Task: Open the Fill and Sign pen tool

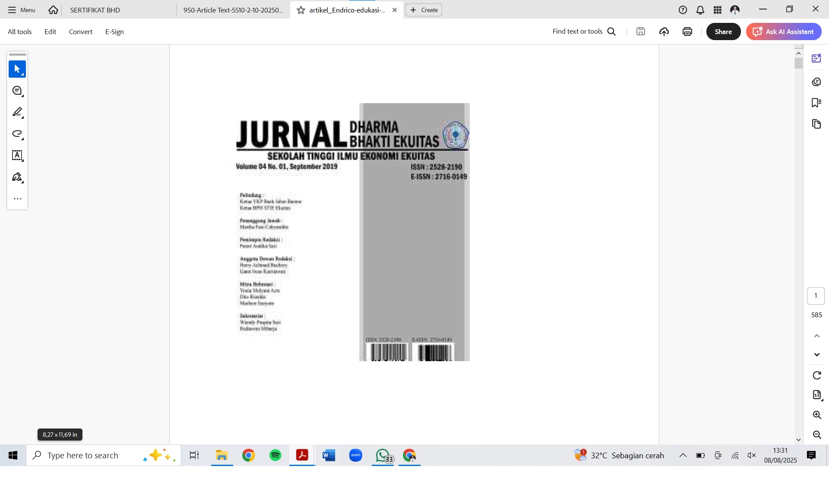Action: tap(17, 177)
